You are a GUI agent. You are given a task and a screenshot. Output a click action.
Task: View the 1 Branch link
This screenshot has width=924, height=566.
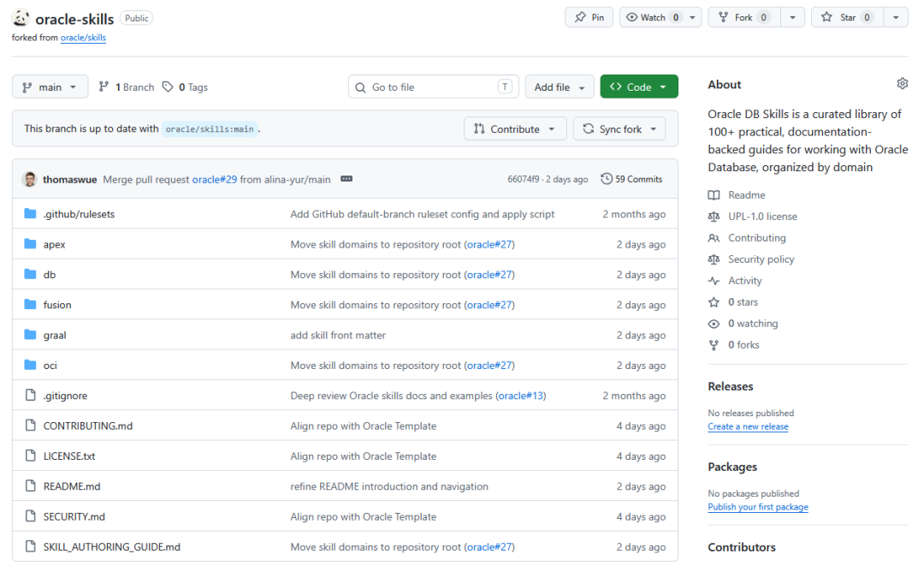click(126, 86)
